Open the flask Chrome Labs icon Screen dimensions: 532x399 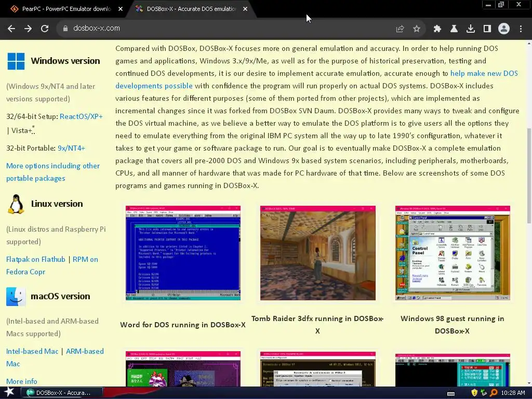click(454, 29)
